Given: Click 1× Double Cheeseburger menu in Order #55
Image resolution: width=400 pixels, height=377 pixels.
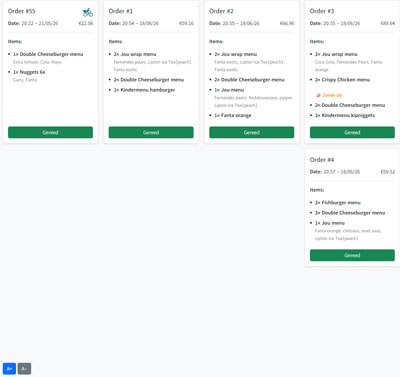Looking at the screenshot, I should (48, 54).
